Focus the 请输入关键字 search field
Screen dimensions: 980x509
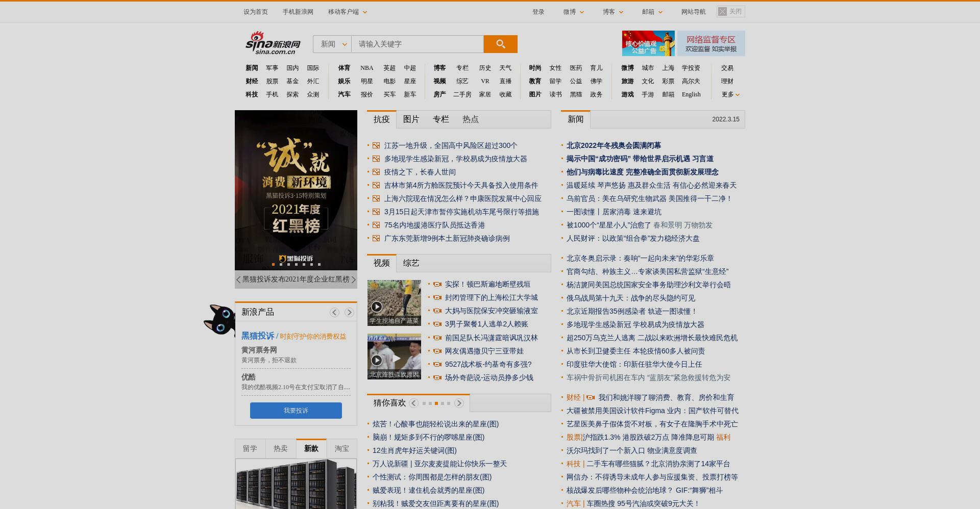(418, 44)
